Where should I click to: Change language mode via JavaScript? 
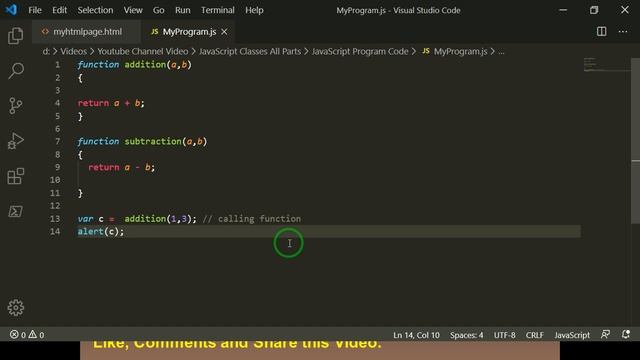tap(572, 335)
